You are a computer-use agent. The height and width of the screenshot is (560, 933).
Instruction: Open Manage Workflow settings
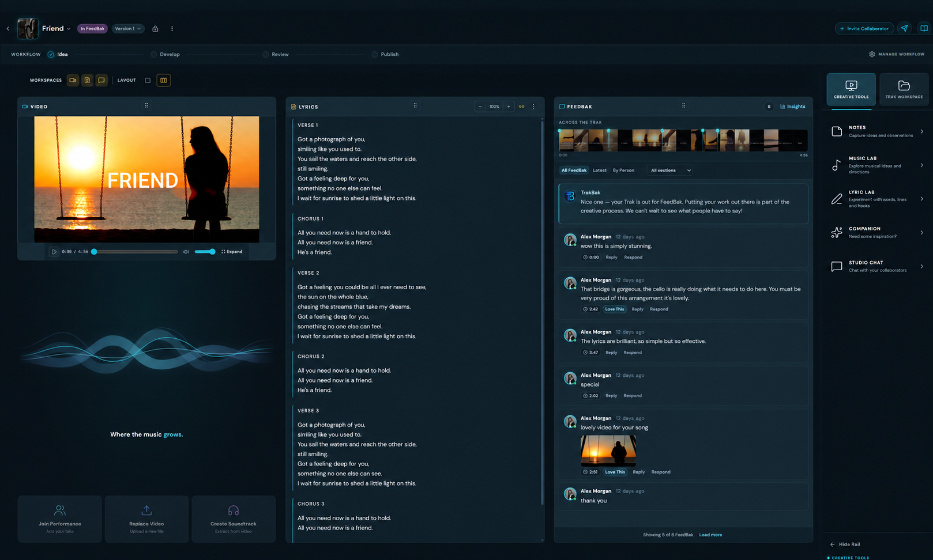[x=897, y=54]
